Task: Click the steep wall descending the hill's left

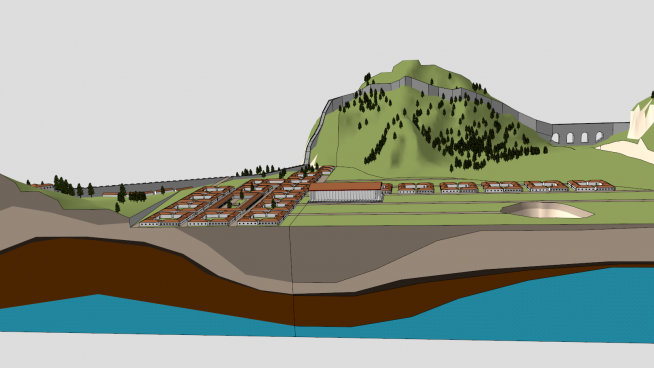Action: (317, 131)
